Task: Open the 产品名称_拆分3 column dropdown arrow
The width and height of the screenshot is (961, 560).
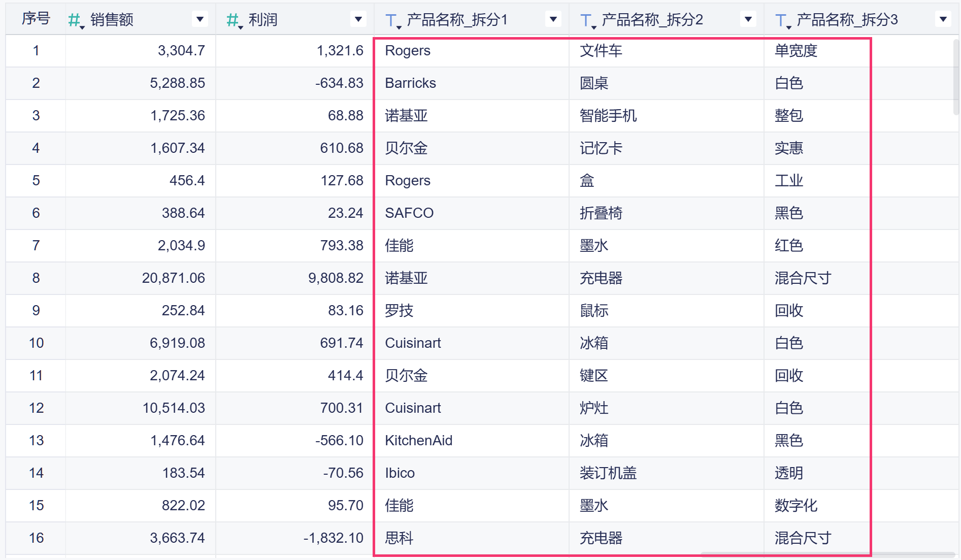Action: [x=943, y=19]
